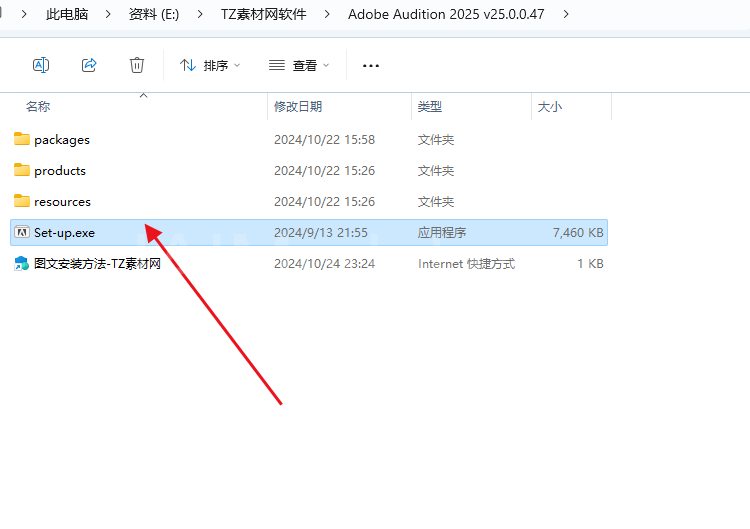The width and height of the screenshot is (750, 529).
Task: Open the 查看 view dropdown
Action: click(299, 65)
